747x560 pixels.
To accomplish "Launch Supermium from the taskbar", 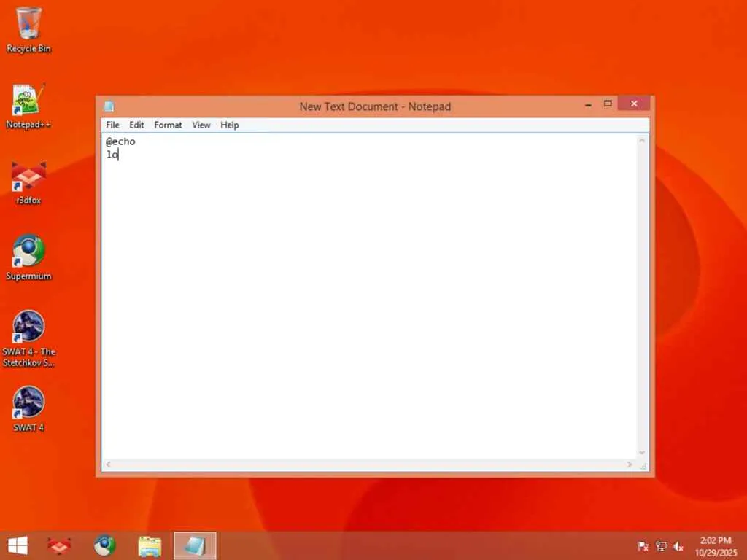I will [104, 545].
